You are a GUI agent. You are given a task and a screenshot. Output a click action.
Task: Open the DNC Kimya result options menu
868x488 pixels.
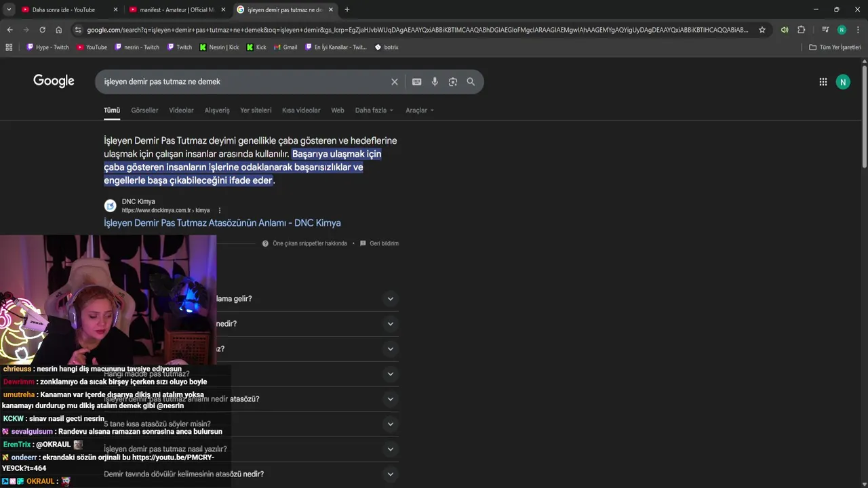(x=220, y=211)
